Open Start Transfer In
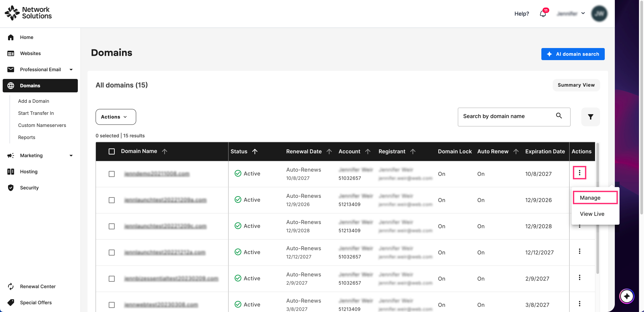The image size is (644, 312). pos(36,113)
